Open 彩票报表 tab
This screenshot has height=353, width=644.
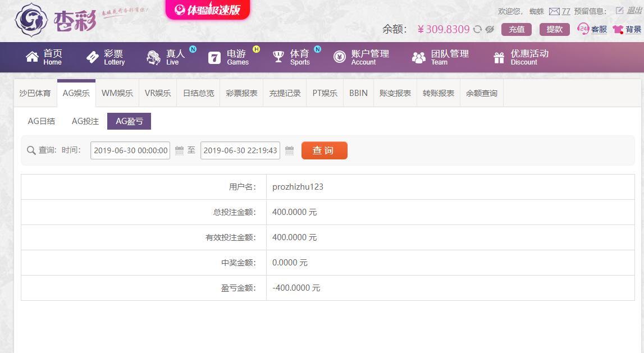click(x=241, y=93)
